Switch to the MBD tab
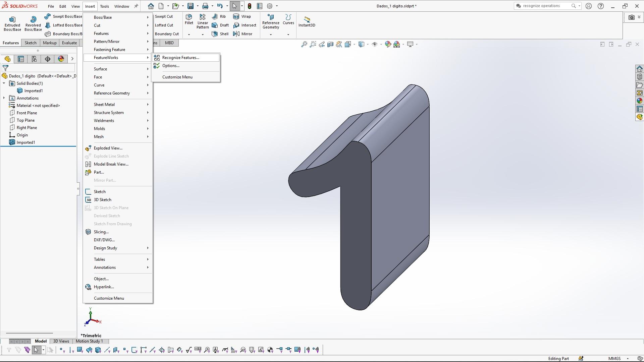Screen dimensions: 644x362 (x=169, y=43)
